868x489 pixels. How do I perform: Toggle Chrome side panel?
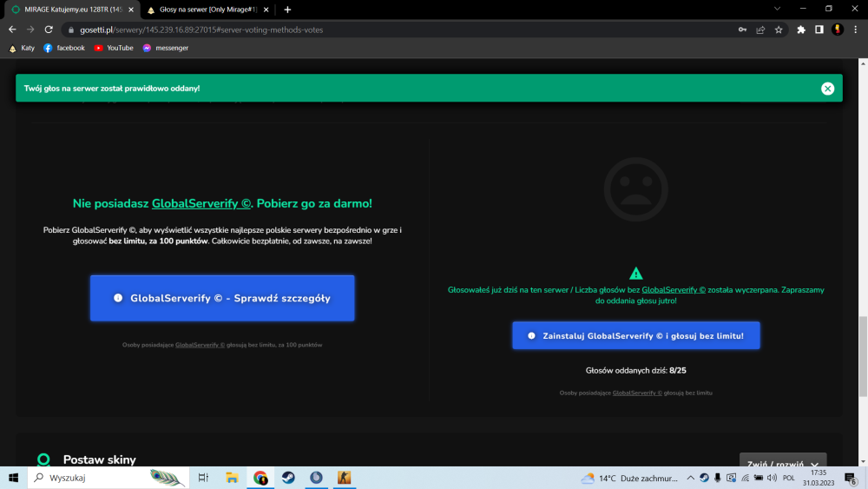(x=819, y=30)
